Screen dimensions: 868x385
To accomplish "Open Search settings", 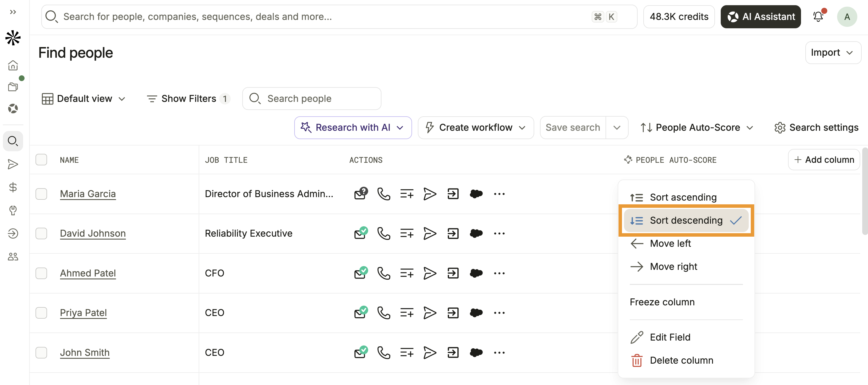I will (816, 128).
